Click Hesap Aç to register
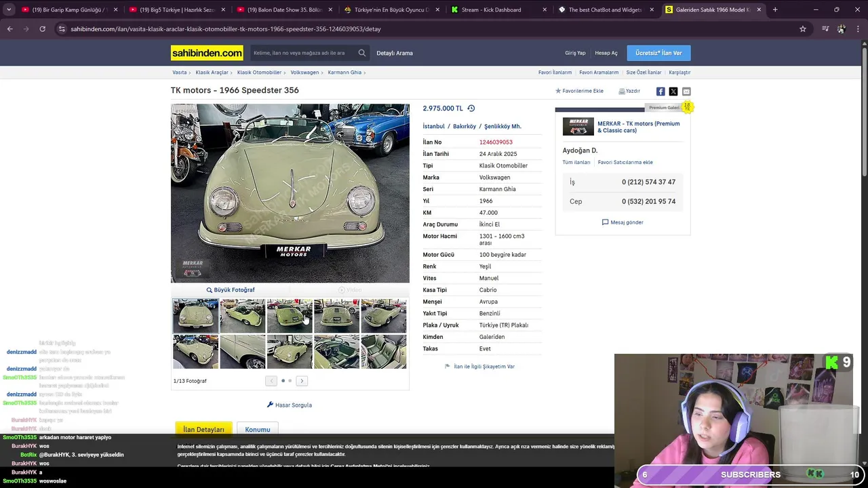The height and width of the screenshot is (488, 868). pyautogui.click(x=606, y=53)
